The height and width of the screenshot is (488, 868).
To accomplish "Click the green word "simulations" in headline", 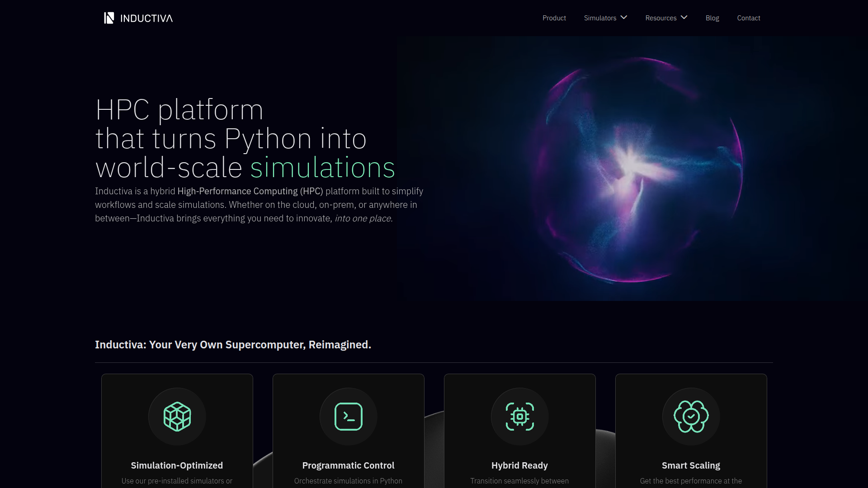I will click(323, 168).
